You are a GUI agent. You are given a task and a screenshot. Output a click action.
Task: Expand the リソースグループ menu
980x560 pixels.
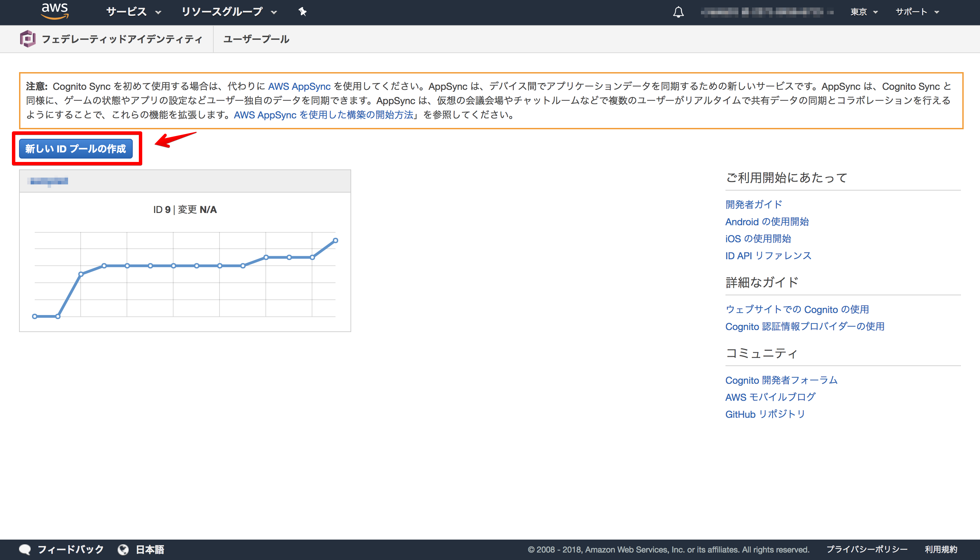[x=229, y=12]
